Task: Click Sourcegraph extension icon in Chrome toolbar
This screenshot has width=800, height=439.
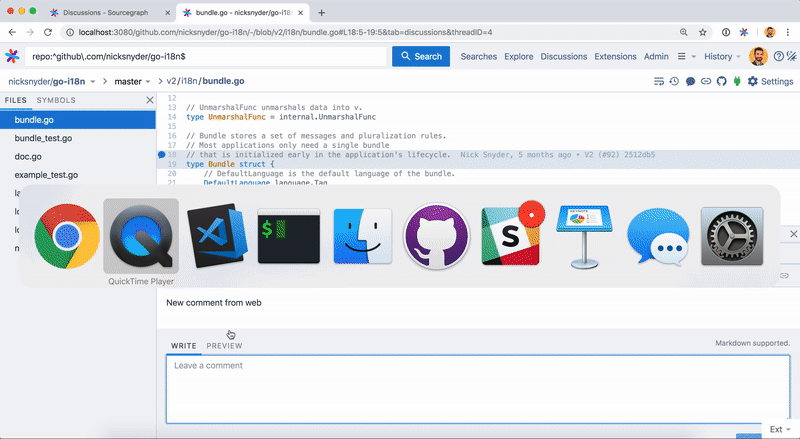Action: point(744,32)
